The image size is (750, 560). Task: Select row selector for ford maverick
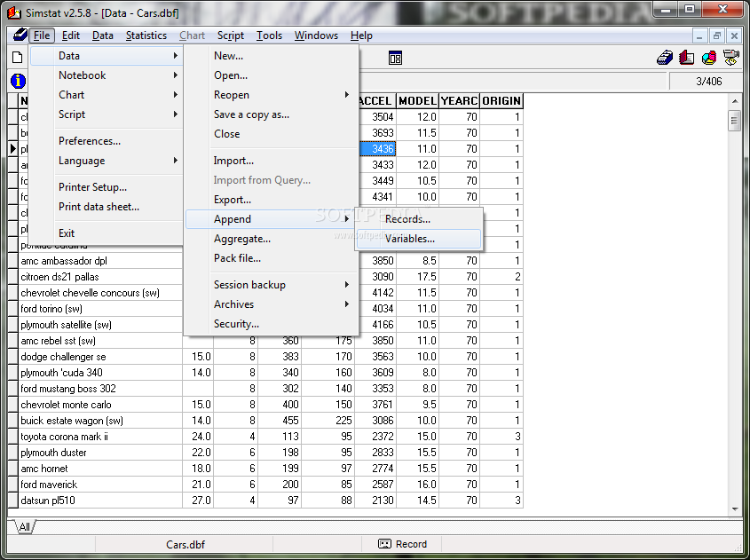pos(13,485)
